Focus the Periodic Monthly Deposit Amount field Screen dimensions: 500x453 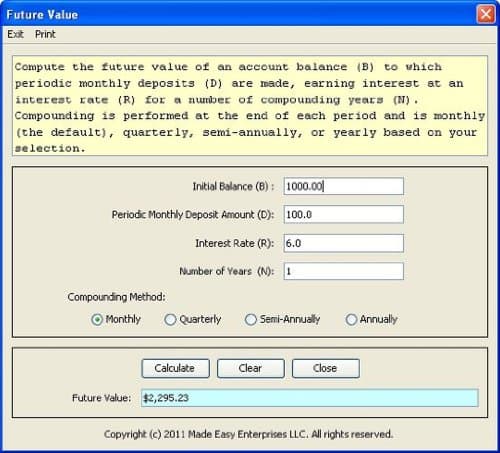tap(344, 214)
